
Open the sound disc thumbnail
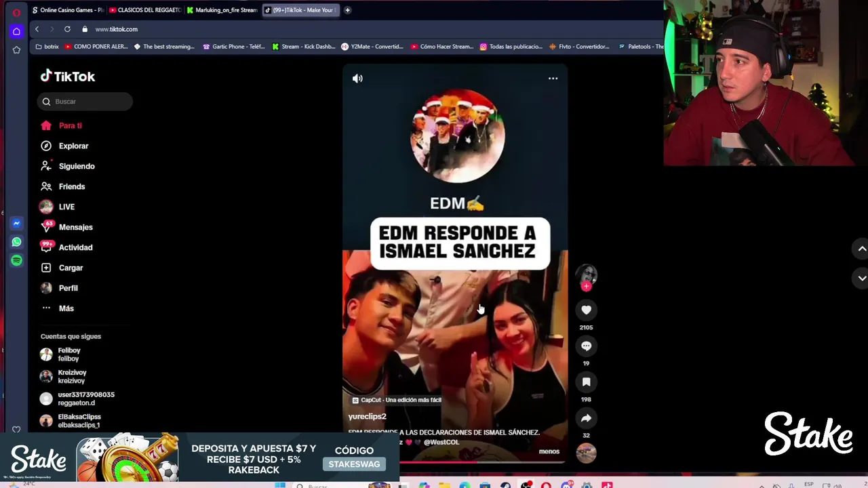click(x=586, y=453)
